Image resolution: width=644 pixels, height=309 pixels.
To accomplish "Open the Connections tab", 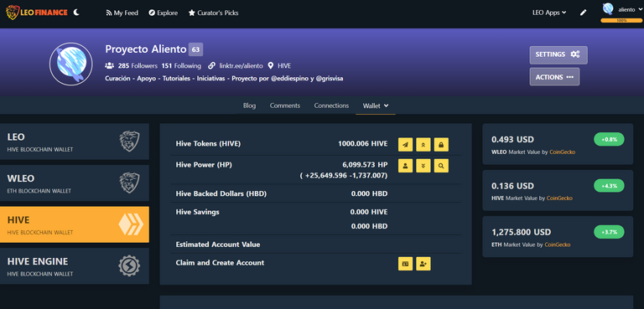I will coord(331,106).
